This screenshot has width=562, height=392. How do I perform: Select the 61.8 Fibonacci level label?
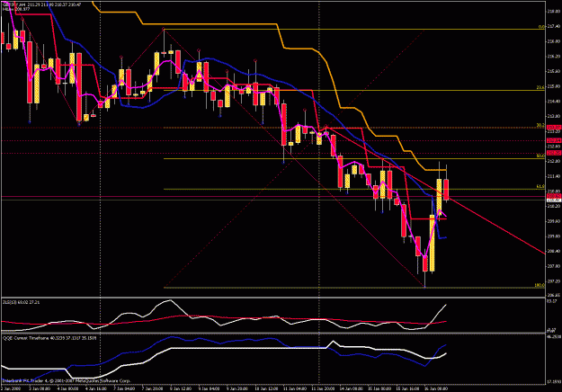point(540,186)
